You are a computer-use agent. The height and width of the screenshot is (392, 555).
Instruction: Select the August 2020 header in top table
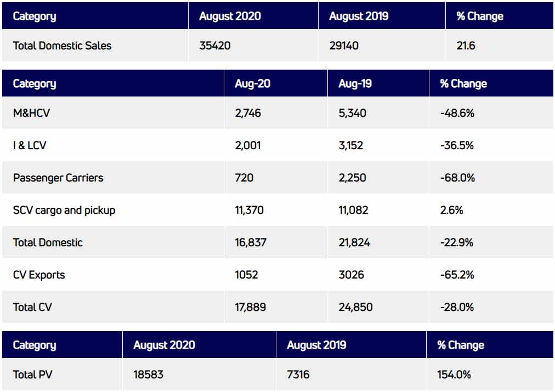point(230,16)
